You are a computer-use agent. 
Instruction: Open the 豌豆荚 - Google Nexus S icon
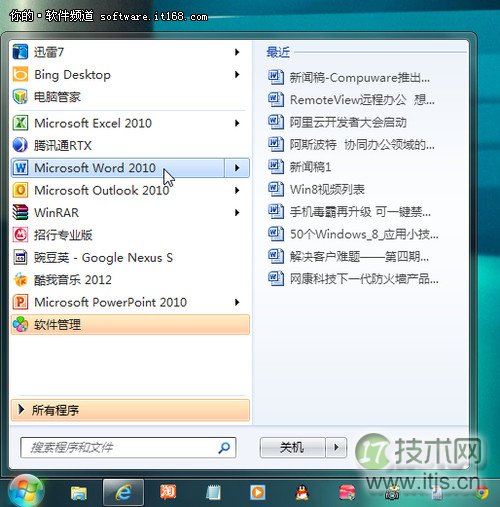click(20, 257)
